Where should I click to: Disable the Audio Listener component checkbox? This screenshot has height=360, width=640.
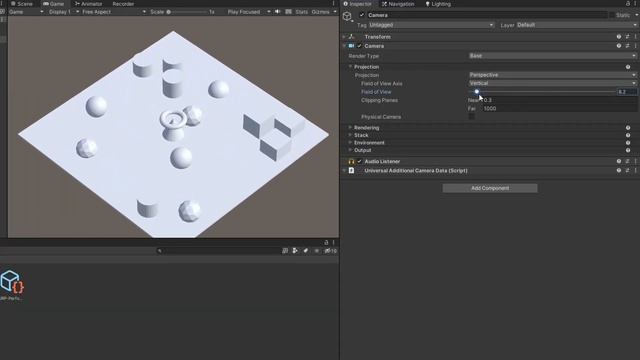(x=360, y=161)
